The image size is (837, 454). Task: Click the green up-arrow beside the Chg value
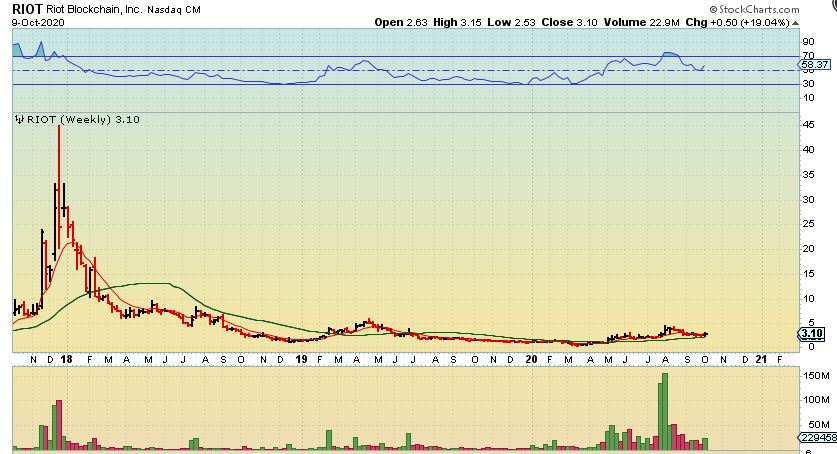pyautogui.click(x=795, y=22)
